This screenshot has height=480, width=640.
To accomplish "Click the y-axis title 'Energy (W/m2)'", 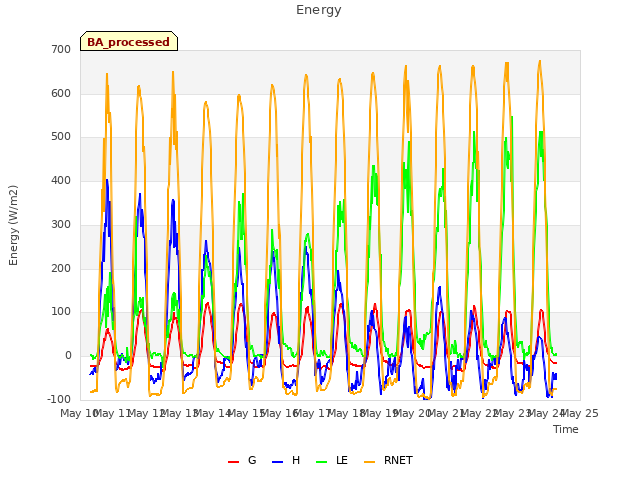I will click(x=13, y=225).
